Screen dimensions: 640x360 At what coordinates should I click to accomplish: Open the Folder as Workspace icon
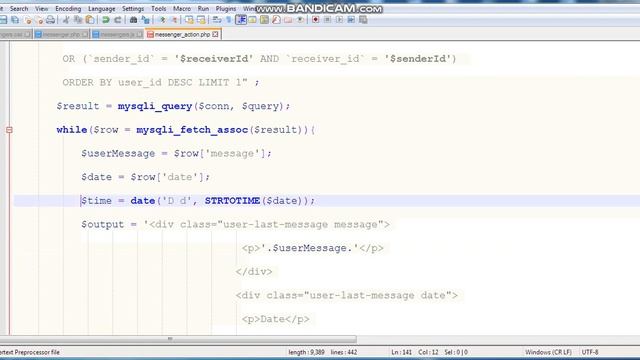pos(288,20)
